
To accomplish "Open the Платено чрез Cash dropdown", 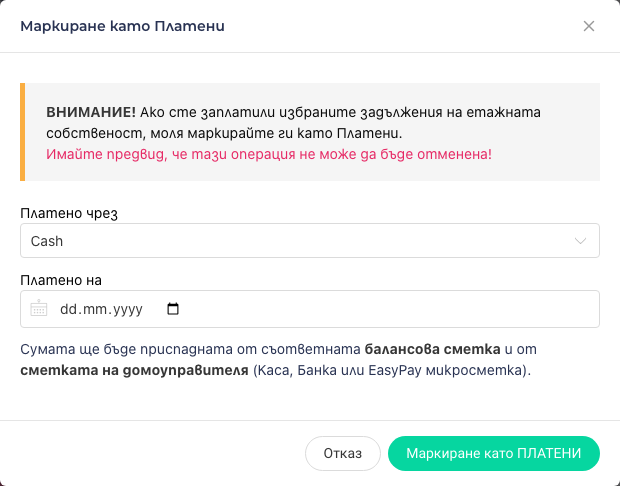I will pyautogui.click(x=310, y=240).
